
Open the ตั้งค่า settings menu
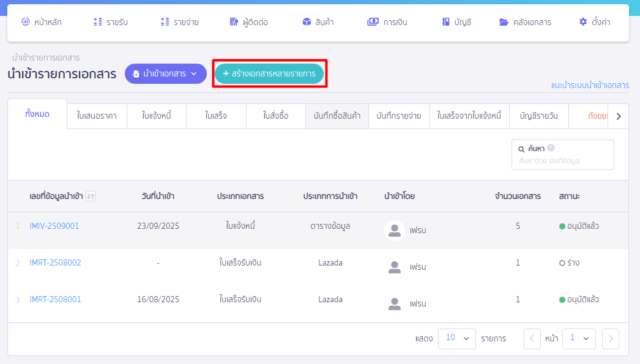594,22
